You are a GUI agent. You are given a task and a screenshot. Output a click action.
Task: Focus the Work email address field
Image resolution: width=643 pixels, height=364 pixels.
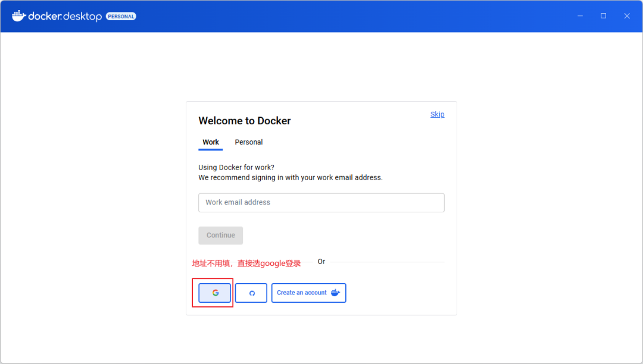pyautogui.click(x=321, y=203)
